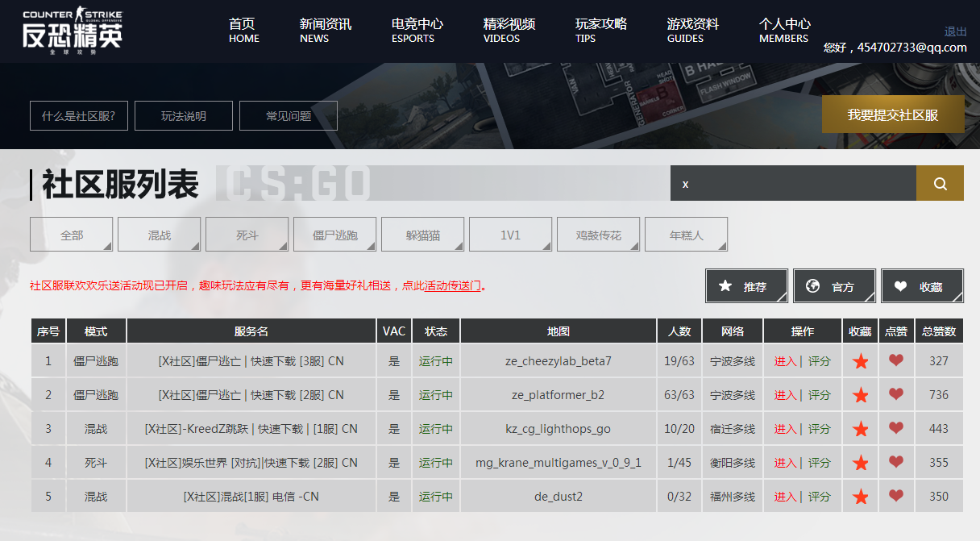Favorite the ze_cheezylab_beta7 server star
Image resolution: width=980 pixels, height=541 pixels.
(860, 361)
